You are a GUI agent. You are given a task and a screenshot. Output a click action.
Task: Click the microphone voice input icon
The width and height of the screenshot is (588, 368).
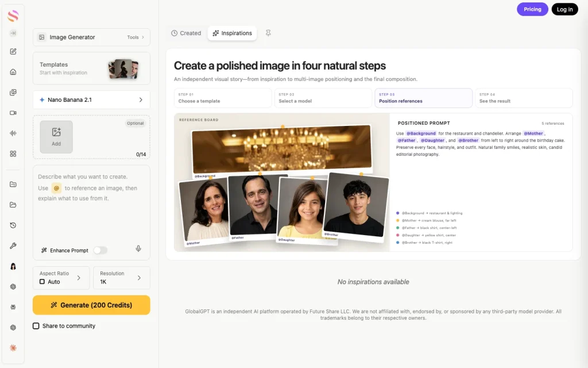(138, 248)
